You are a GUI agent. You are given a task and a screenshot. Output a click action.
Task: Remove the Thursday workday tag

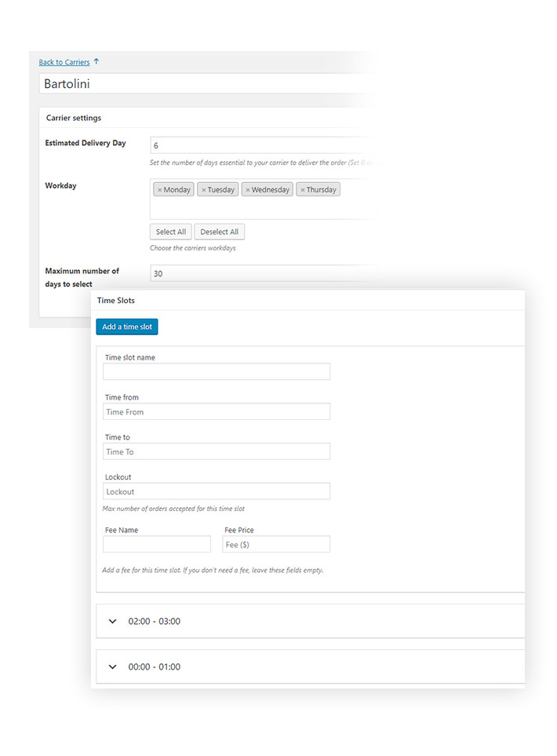pyautogui.click(x=303, y=190)
